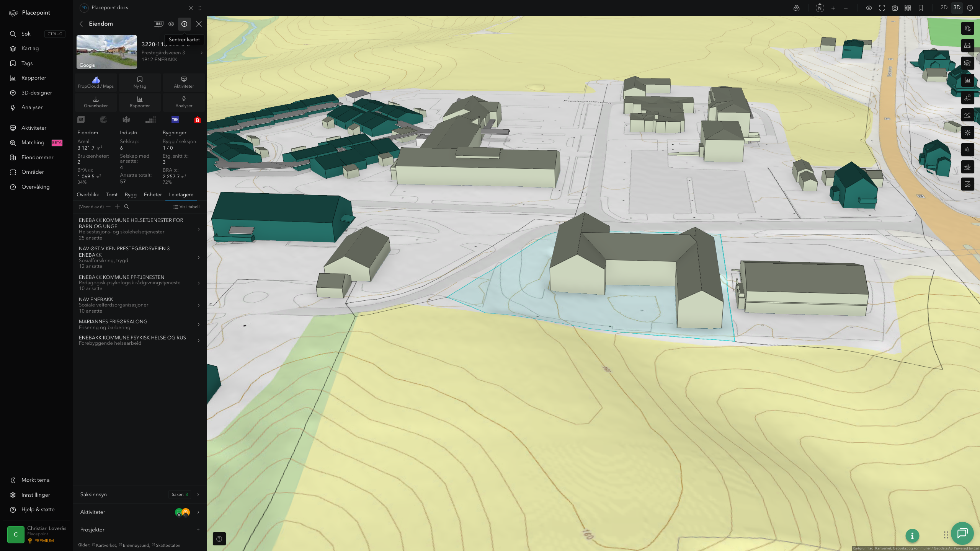Open the TEK icon

(x=175, y=120)
